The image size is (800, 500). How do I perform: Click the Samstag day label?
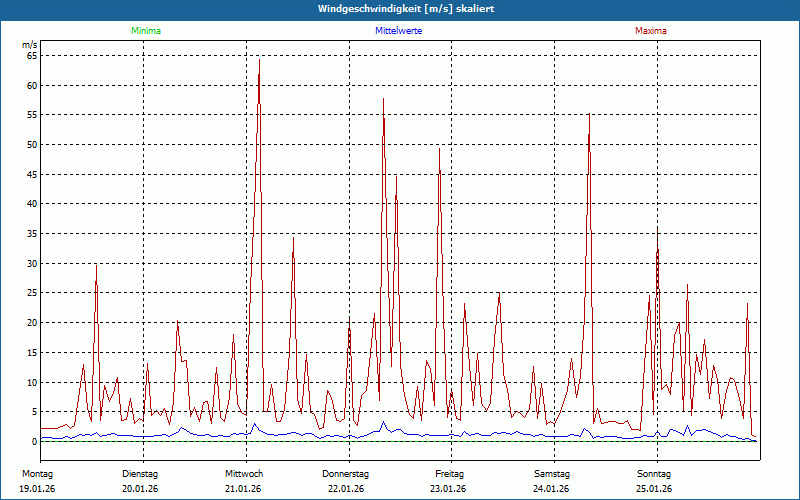tap(552, 473)
